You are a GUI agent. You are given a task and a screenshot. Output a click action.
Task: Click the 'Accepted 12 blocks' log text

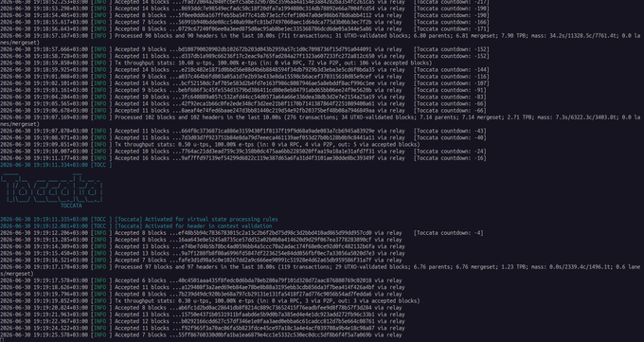142,321
